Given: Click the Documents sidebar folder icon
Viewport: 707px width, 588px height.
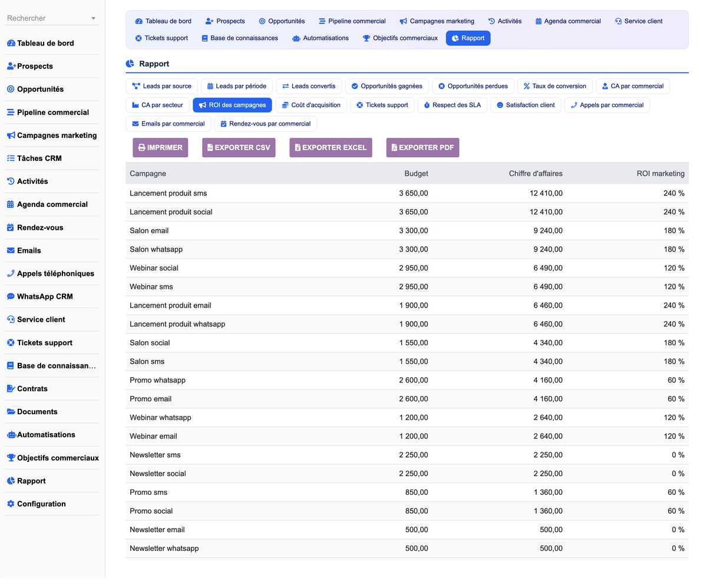Looking at the screenshot, I should tap(11, 412).
